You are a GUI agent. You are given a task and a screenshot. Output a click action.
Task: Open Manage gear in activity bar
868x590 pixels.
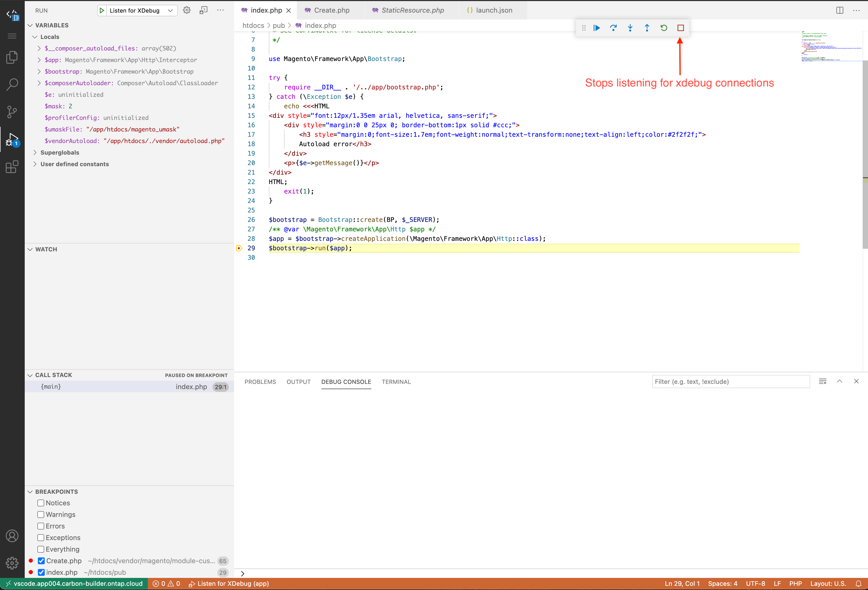coord(12,563)
